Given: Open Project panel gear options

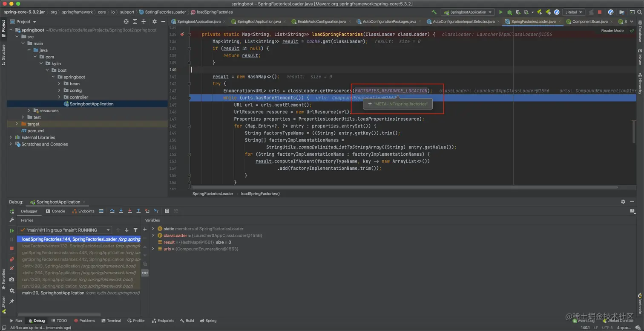Looking at the screenshot, I should pos(155,21).
